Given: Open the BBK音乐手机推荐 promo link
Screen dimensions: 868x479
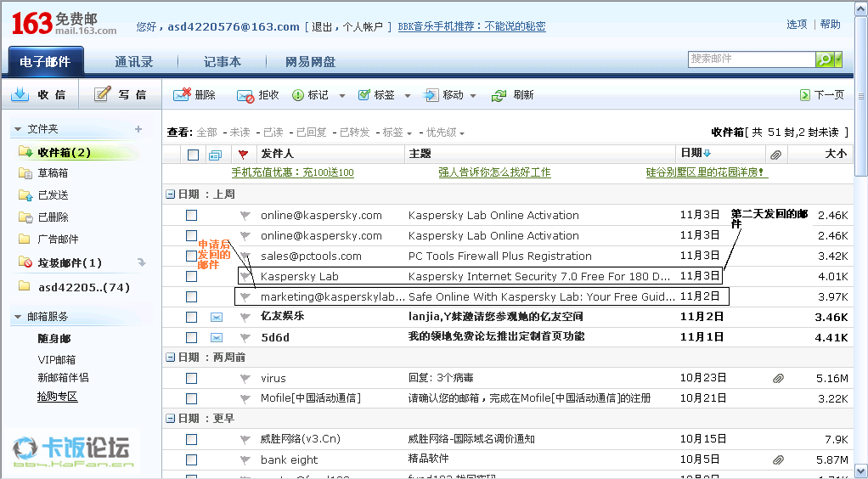Looking at the screenshot, I should [471, 26].
